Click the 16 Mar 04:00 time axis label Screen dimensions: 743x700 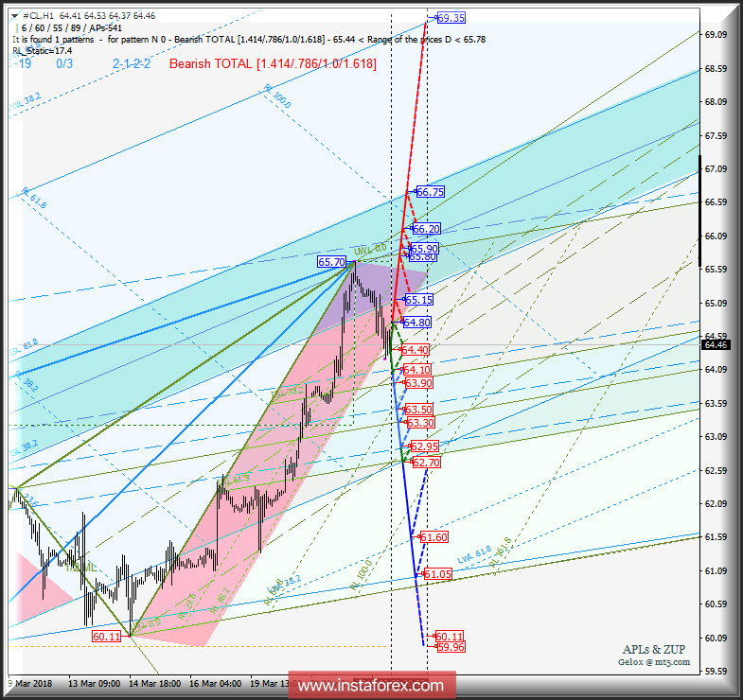coord(216,684)
